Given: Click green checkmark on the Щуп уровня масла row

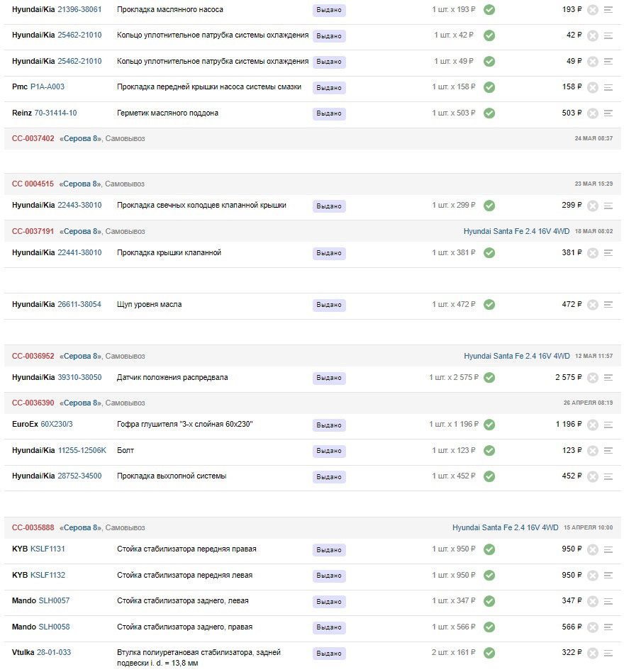Looking at the screenshot, I should tap(489, 305).
